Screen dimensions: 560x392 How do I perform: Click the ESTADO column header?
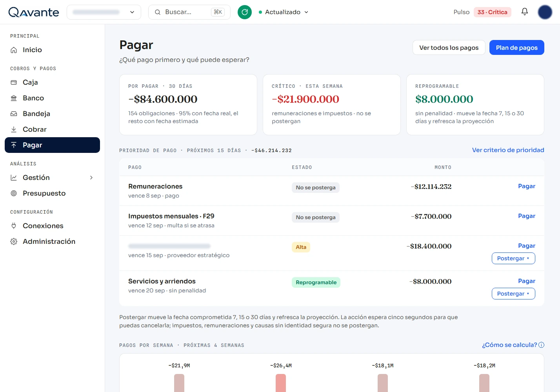pos(302,167)
